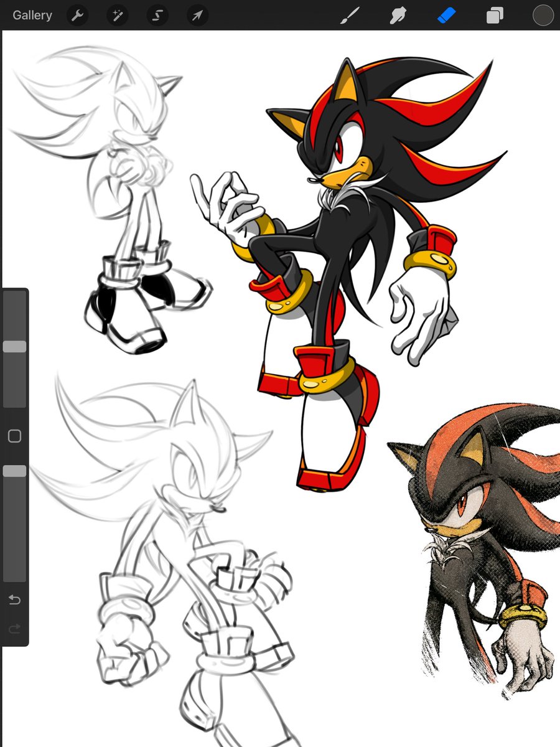Tap the Redo arrow
Screen dimensions: 560x747
click(x=14, y=629)
